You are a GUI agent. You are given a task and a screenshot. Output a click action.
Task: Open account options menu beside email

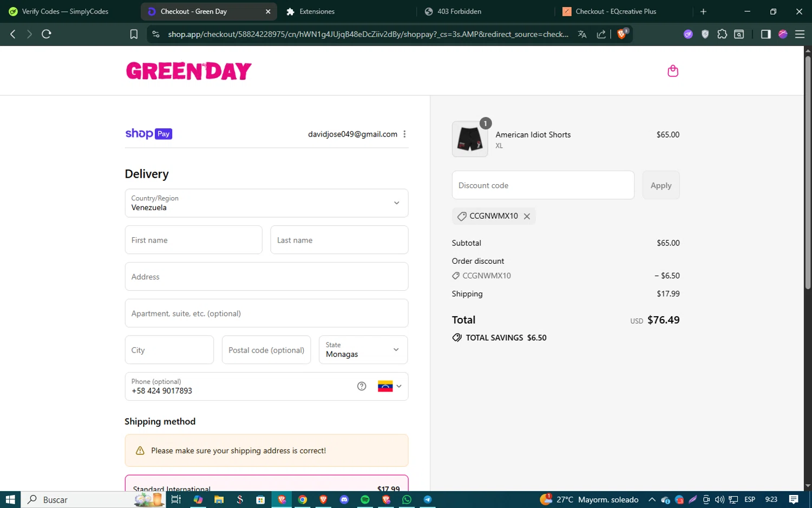tap(404, 134)
